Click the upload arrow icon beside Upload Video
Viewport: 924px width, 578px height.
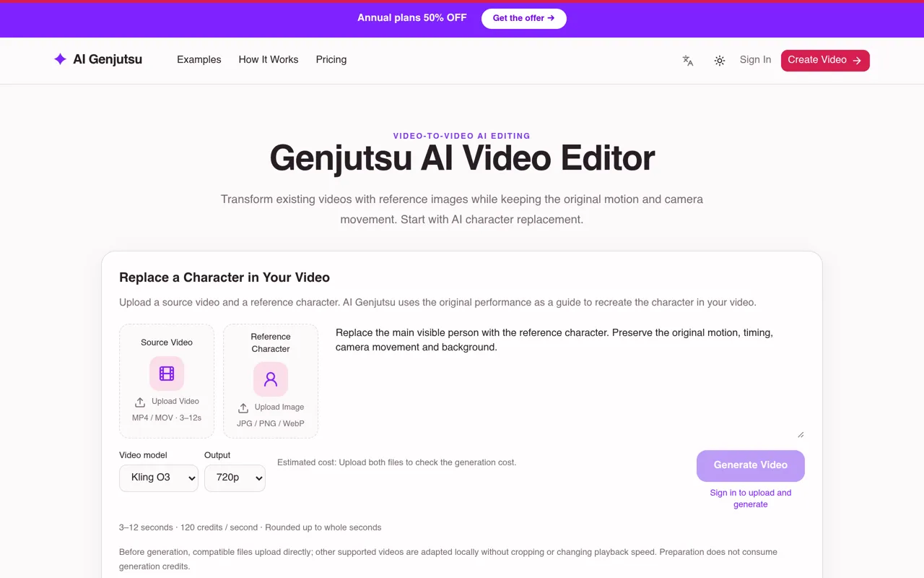[140, 402]
